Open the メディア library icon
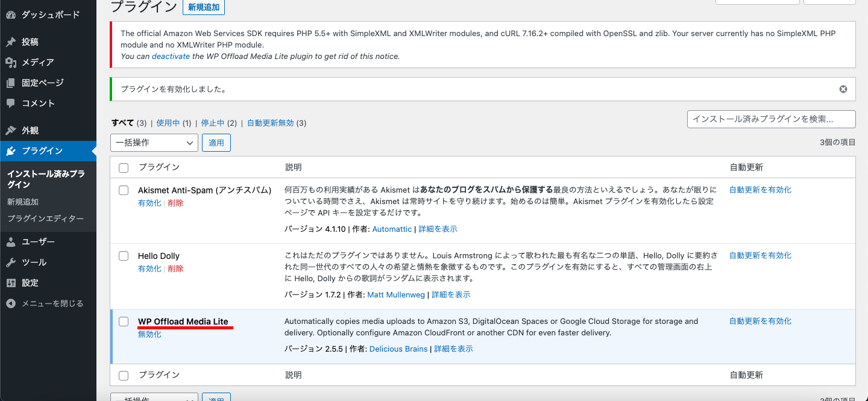 tap(10, 62)
